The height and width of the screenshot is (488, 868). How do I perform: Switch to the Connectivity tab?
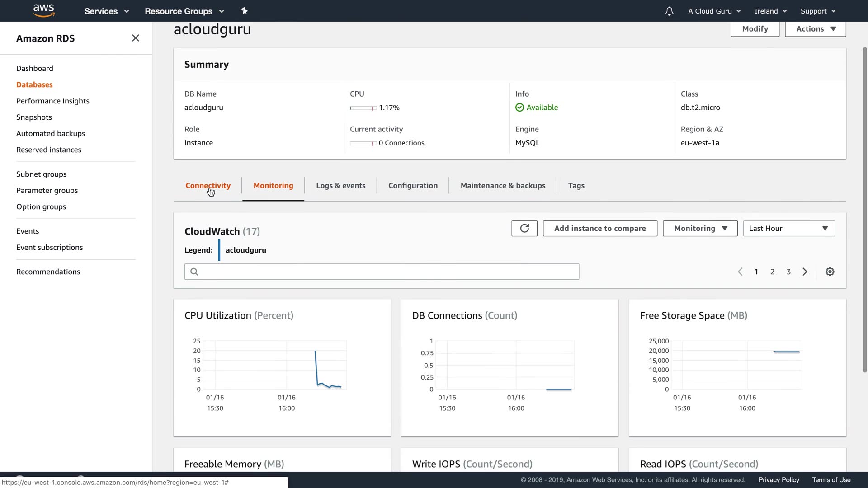click(x=208, y=186)
